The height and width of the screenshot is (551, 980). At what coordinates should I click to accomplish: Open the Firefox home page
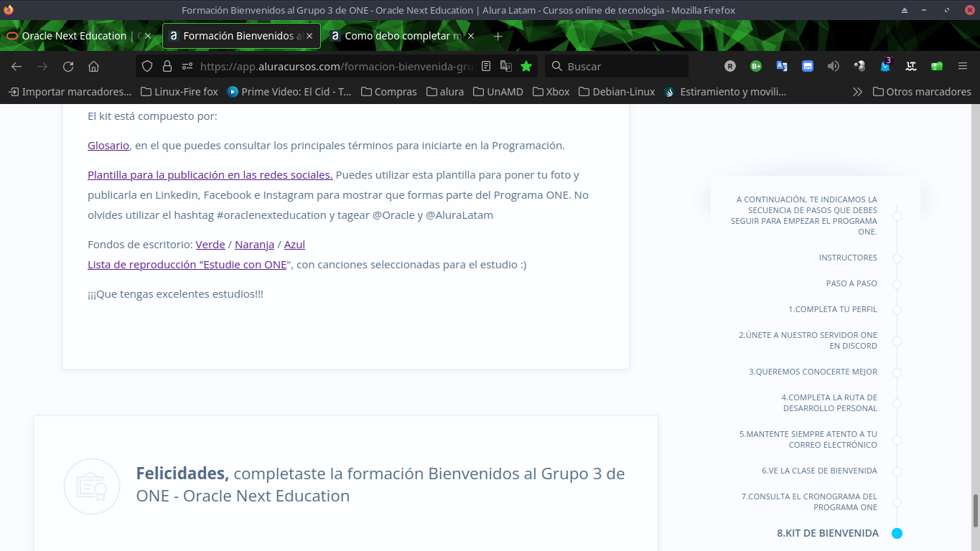(93, 66)
